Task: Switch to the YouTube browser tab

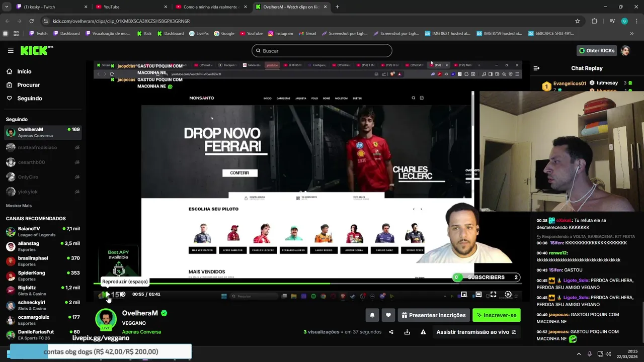Action: [x=132, y=7]
